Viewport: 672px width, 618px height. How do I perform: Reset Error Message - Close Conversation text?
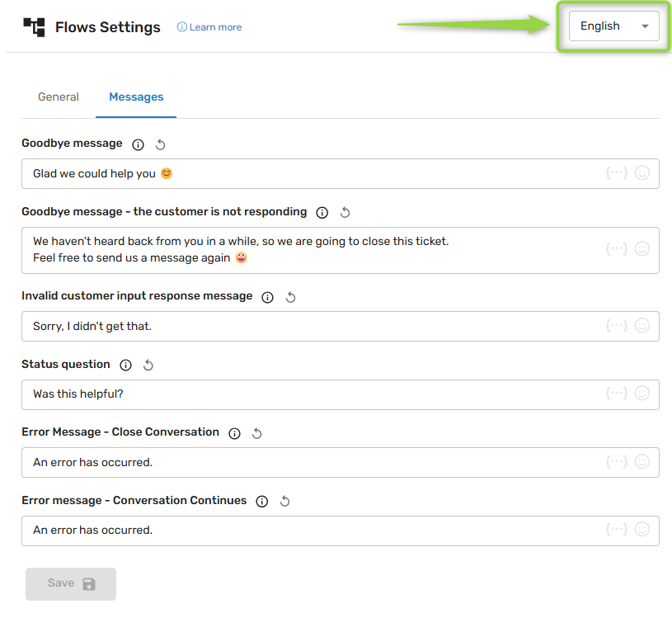coord(256,433)
